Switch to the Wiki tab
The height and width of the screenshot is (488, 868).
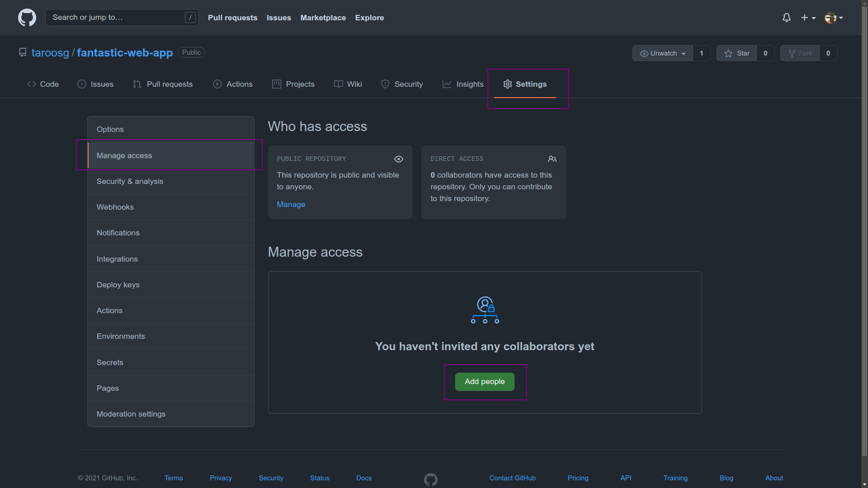[348, 84]
